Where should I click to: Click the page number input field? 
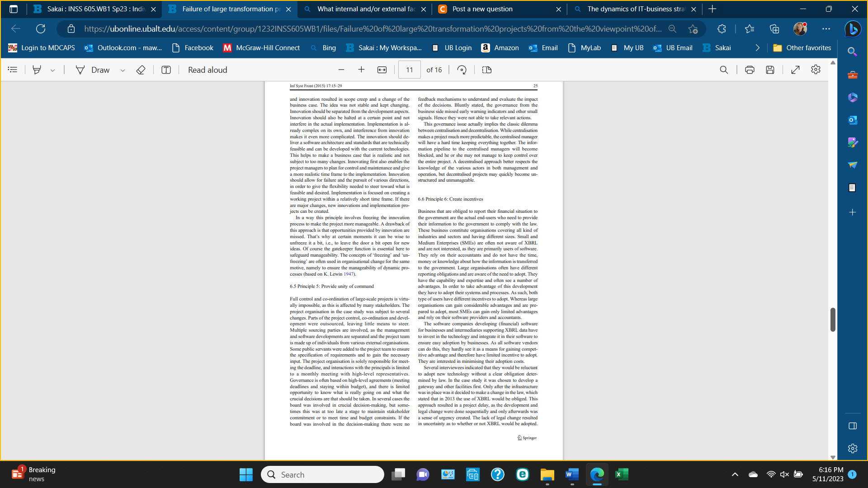[x=409, y=70]
